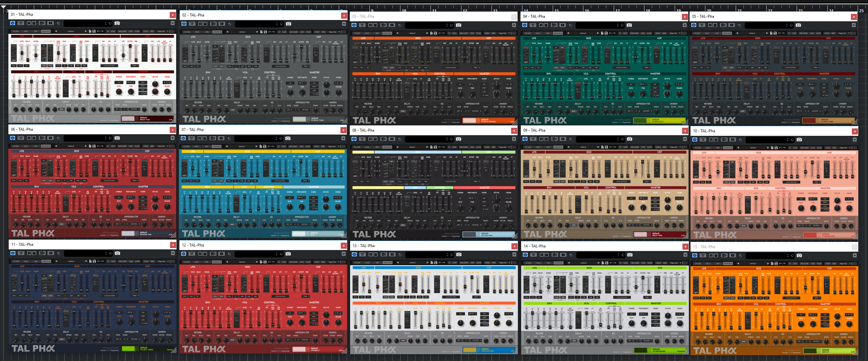Redo change in 01 - TAL-Pha
Screen dimensions: 868x361
pyautogui.click(x=102, y=31)
